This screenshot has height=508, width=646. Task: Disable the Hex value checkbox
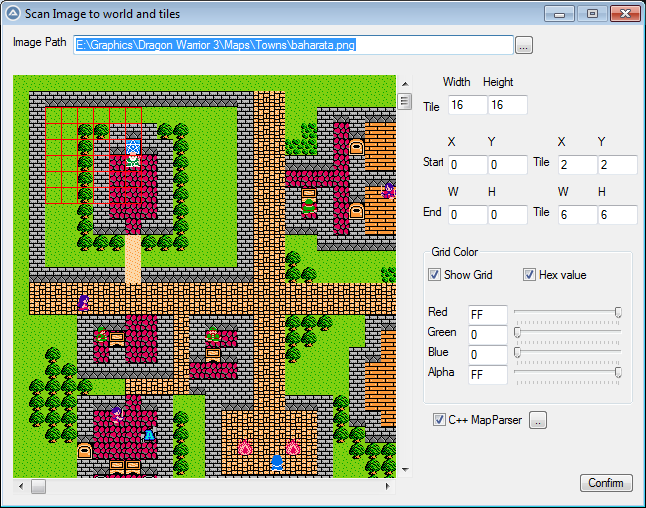[530, 275]
